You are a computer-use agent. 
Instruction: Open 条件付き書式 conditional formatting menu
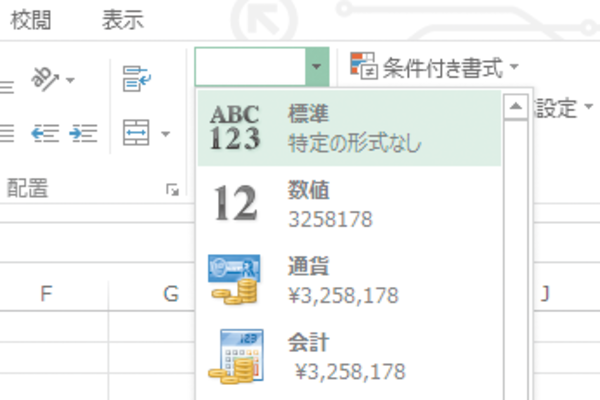[434, 67]
